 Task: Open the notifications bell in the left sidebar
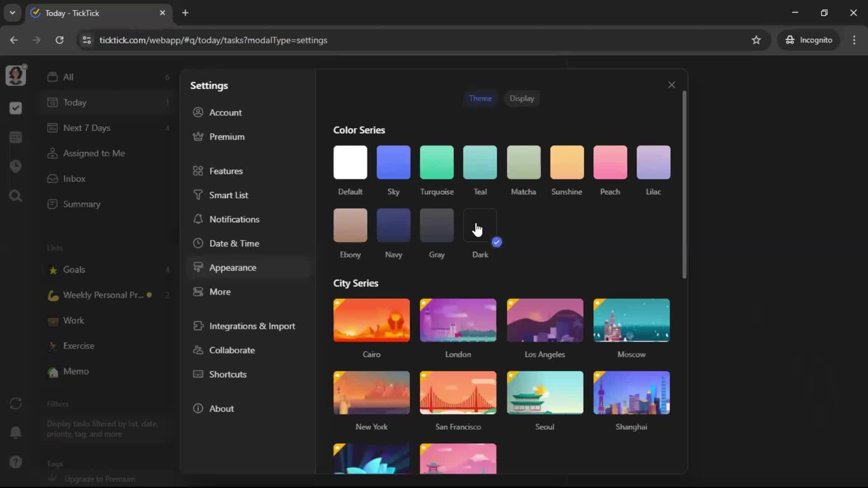(15, 432)
